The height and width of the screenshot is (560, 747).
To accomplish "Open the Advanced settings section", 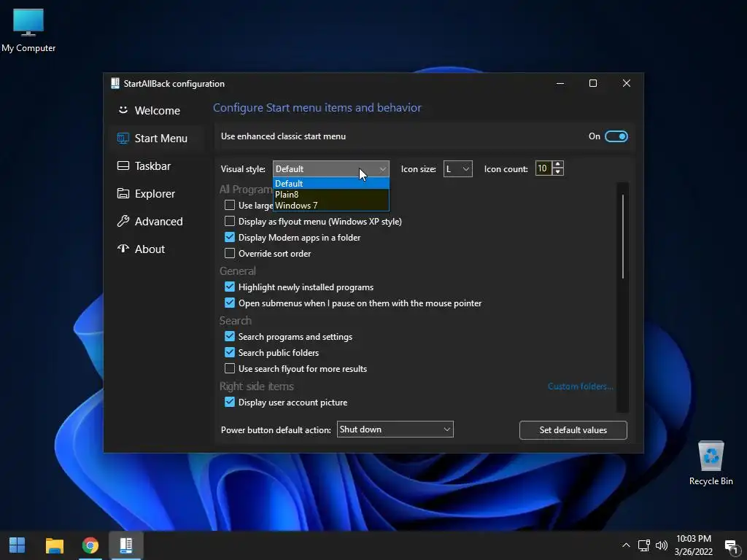I will point(158,222).
